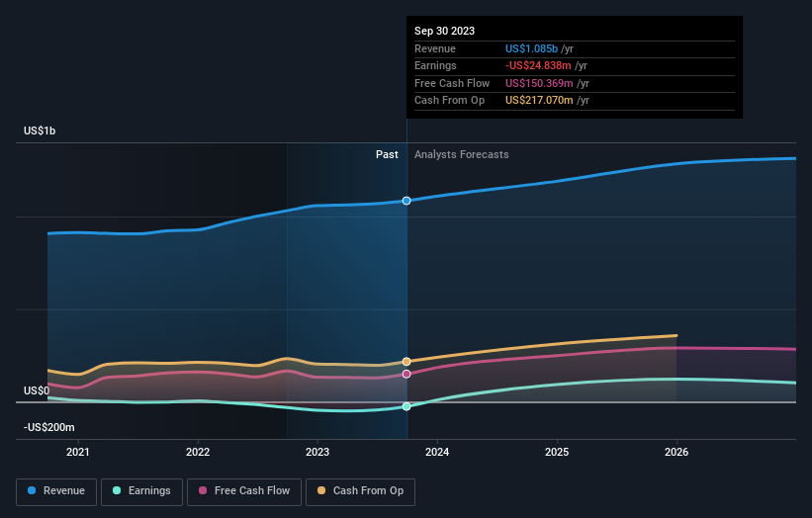The width and height of the screenshot is (812, 518).
Task: Select the 2021 x-axis label
Action: (78, 453)
